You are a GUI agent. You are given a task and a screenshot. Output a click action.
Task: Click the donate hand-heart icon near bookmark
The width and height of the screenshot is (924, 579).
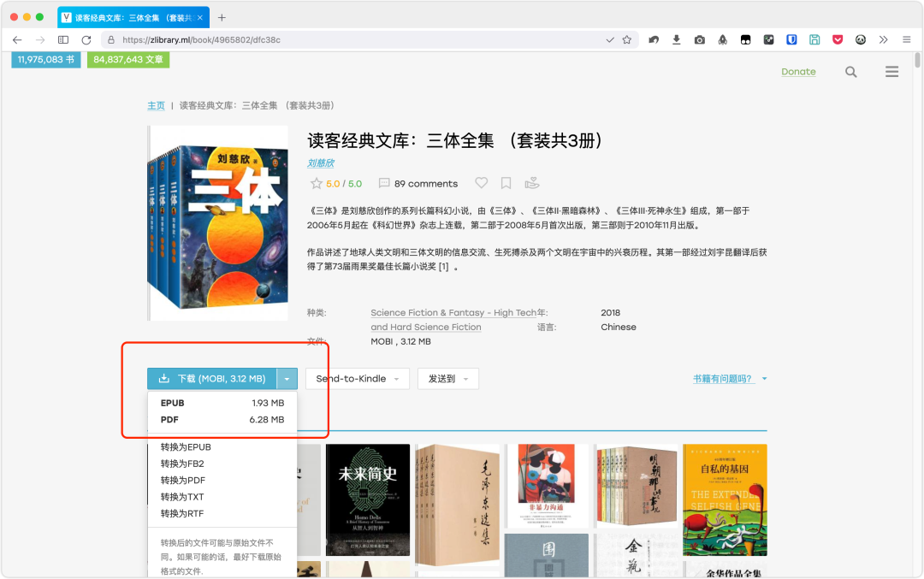pyautogui.click(x=532, y=183)
